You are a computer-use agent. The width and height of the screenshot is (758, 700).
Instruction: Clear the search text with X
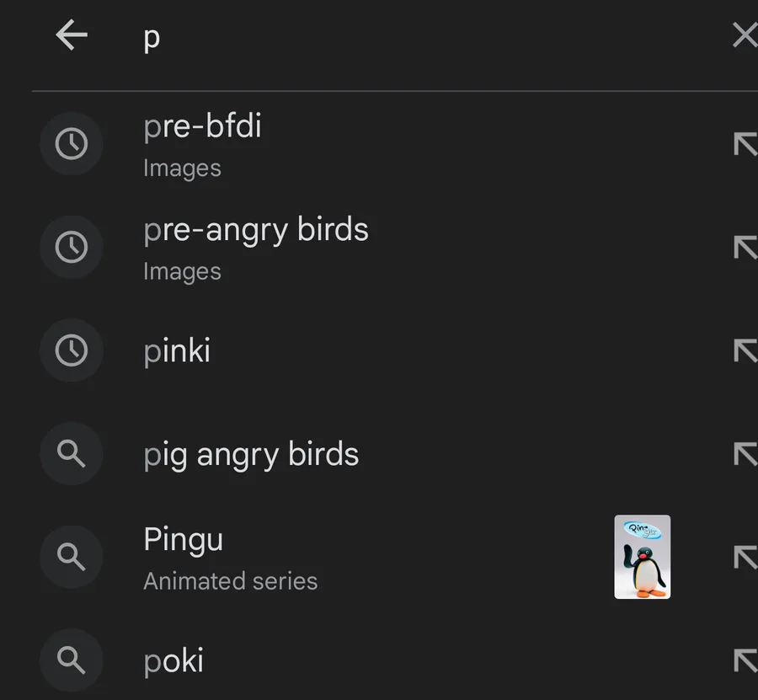[745, 35]
